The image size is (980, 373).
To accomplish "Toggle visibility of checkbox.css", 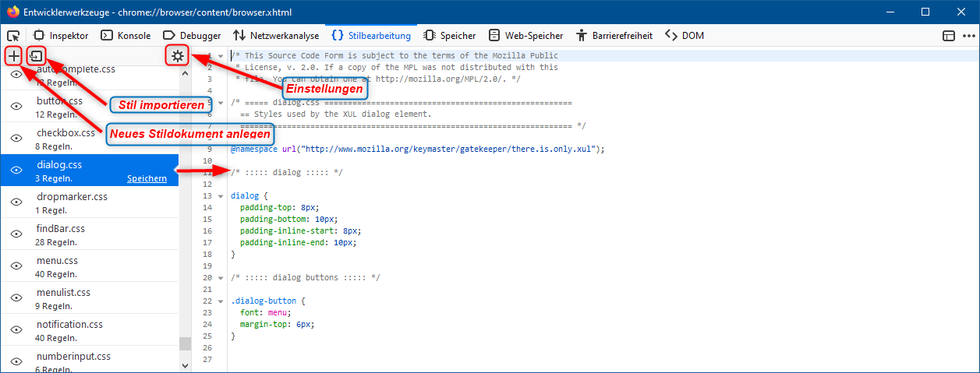I will (x=16, y=139).
